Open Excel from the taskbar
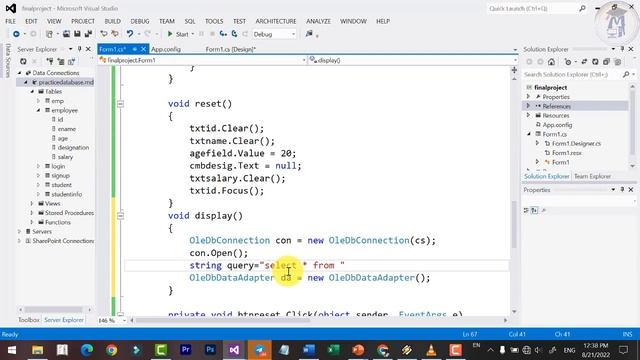This screenshot has width=640, height=360. point(333,350)
